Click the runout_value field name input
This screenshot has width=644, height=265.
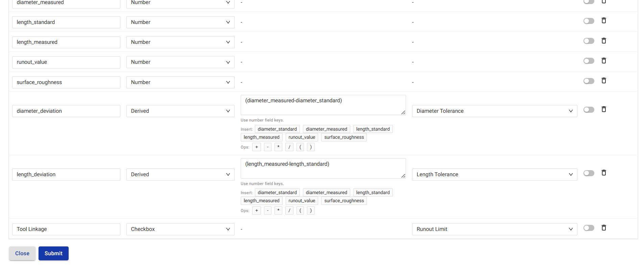tap(66, 62)
